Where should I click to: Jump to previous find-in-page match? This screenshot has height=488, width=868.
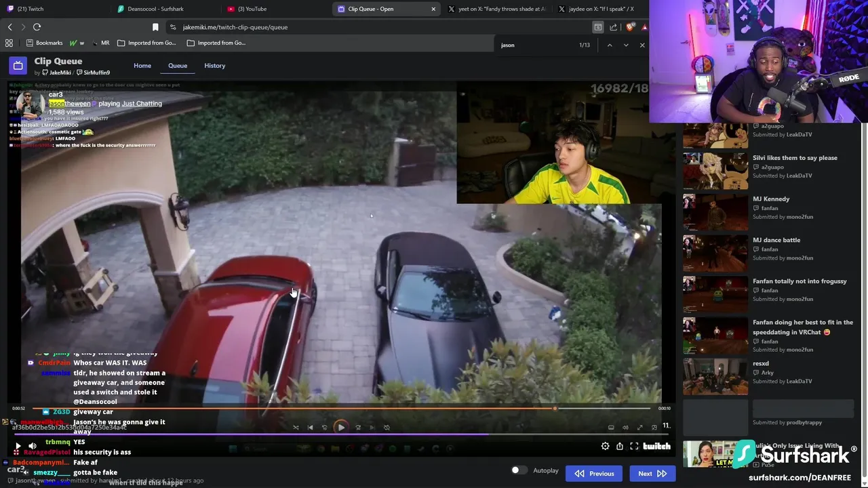[610, 45]
